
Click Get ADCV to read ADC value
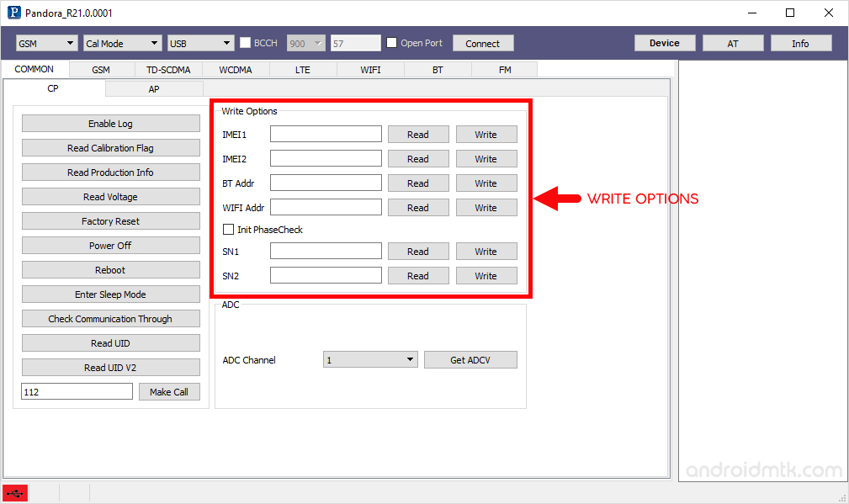470,359
